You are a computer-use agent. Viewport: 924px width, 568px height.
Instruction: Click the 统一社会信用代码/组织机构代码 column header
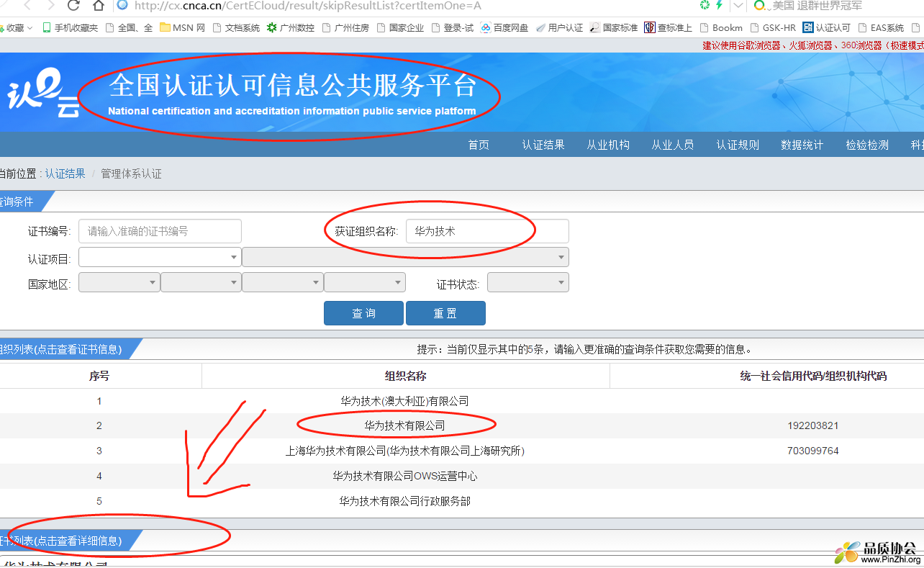pos(813,376)
